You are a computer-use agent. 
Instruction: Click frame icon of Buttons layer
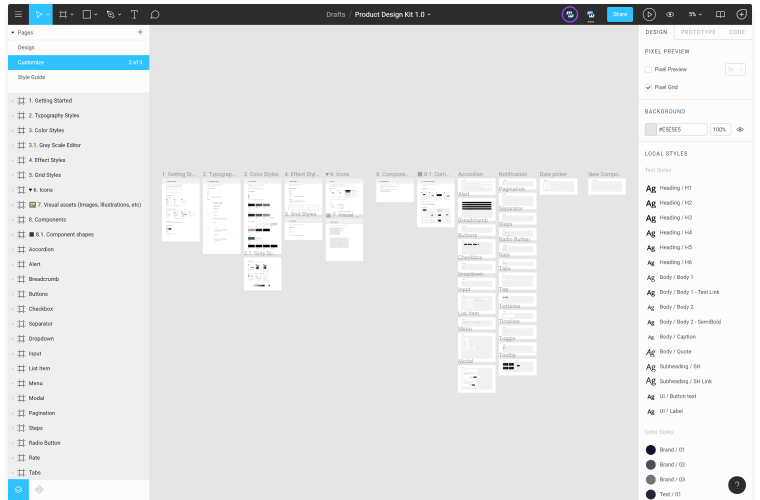(x=21, y=294)
